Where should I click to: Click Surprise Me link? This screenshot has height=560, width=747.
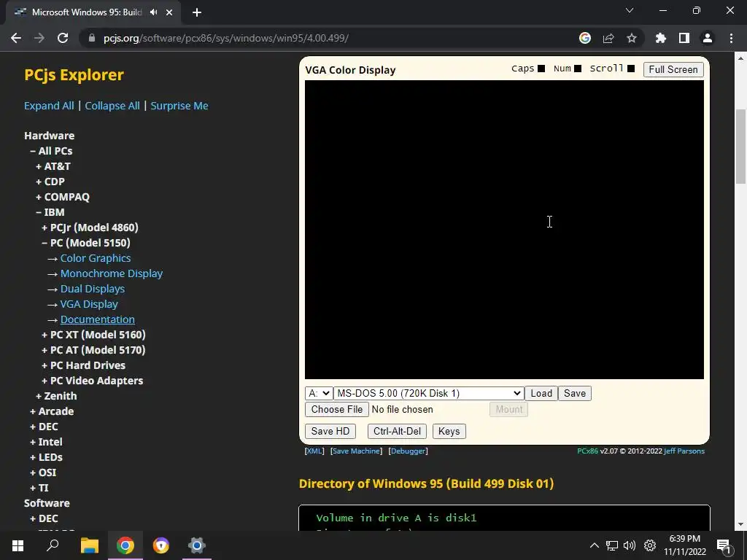click(179, 106)
